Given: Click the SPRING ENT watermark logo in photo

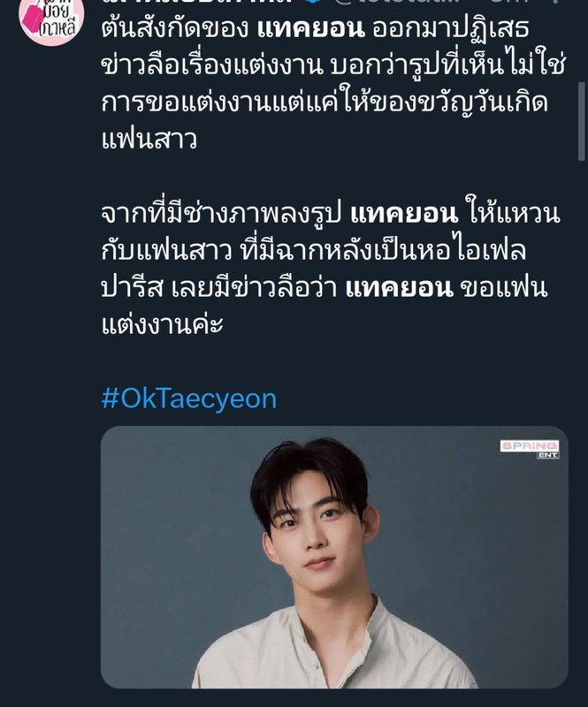Looking at the screenshot, I should 530,449.
